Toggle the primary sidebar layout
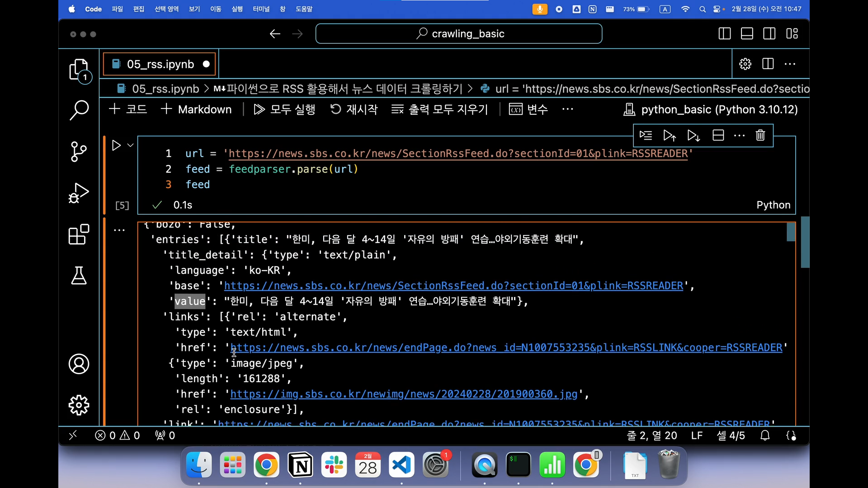The image size is (868, 488). [724, 34]
